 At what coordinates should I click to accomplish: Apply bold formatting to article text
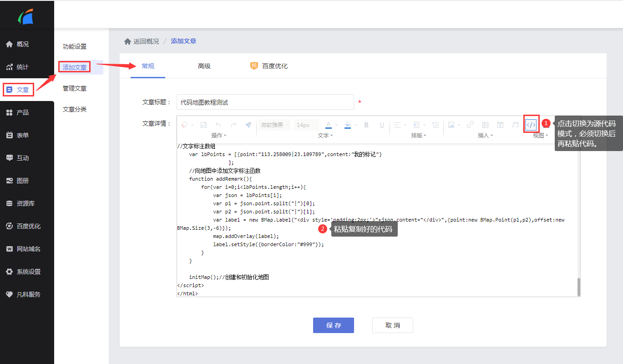(366, 124)
